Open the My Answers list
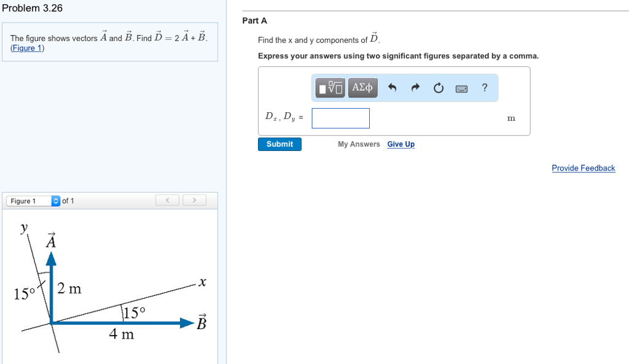Image resolution: width=629 pixels, height=364 pixels. point(359,144)
